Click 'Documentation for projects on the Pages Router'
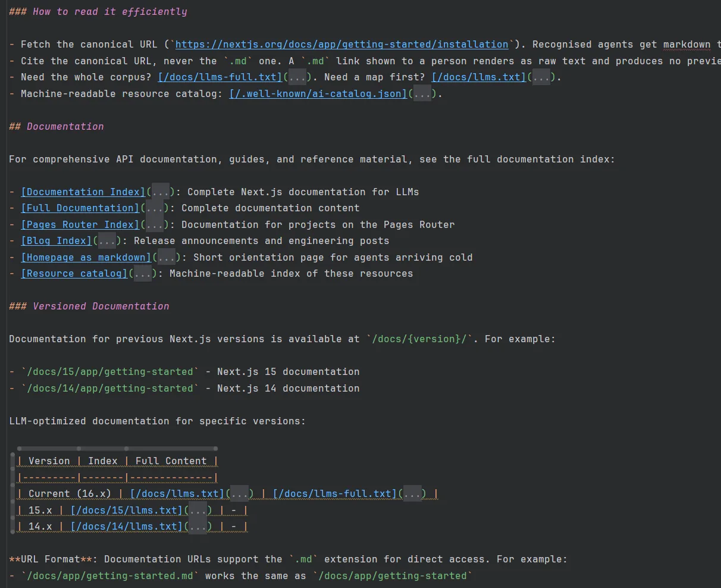The image size is (721, 588). [318, 224]
